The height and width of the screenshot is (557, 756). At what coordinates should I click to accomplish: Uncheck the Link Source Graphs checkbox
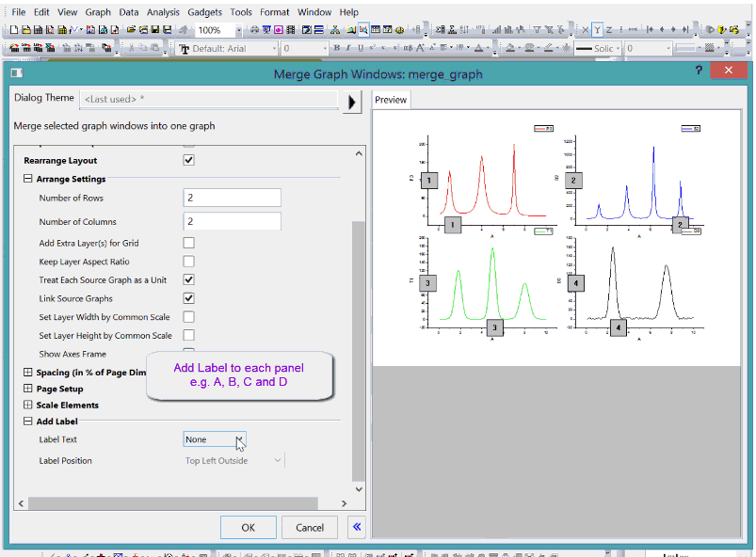pos(188,298)
